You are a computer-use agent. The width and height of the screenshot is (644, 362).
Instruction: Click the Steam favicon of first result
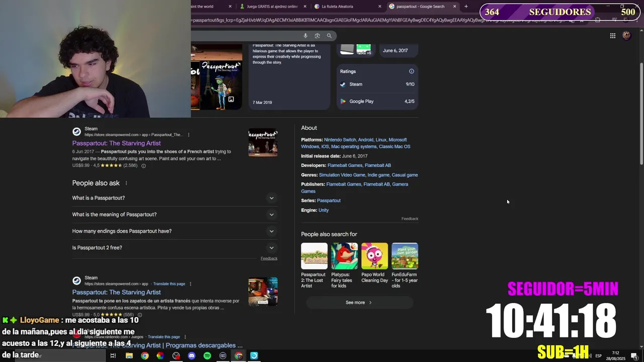pos(76,132)
